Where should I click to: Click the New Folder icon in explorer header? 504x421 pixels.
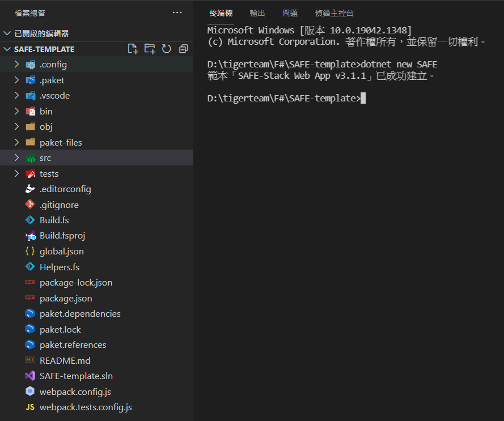pyautogui.click(x=150, y=49)
